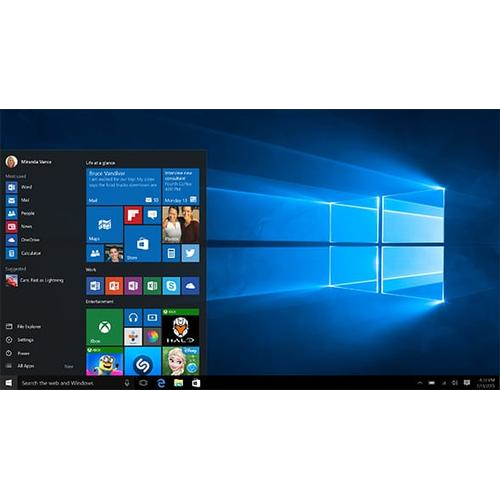The width and height of the screenshot is (500, 500).
Task: Open Settings from Start menu
Action: pos(20,340)
